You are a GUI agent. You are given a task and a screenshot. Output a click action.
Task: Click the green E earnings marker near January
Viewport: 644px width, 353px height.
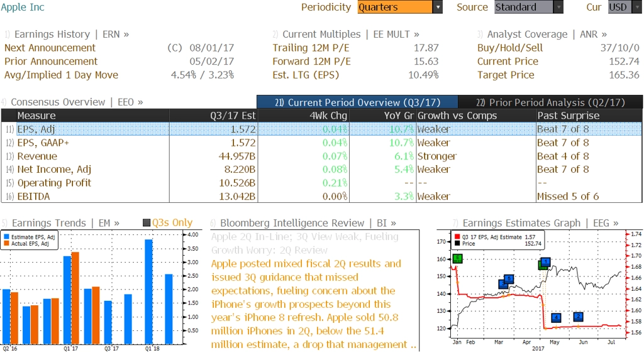(x=457, y=259)
